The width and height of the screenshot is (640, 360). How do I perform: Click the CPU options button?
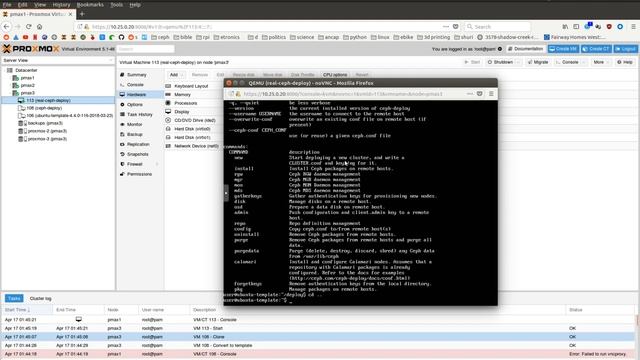pyautogui.click(x=335, y=75)
